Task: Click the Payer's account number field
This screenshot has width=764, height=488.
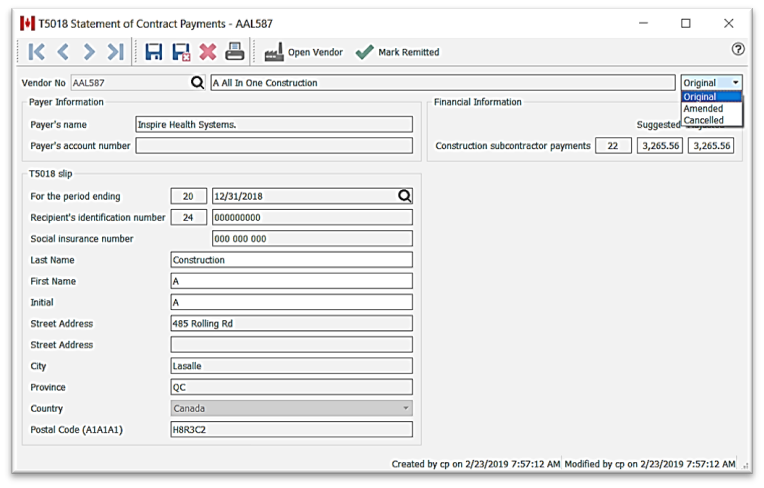Action: 274,146
